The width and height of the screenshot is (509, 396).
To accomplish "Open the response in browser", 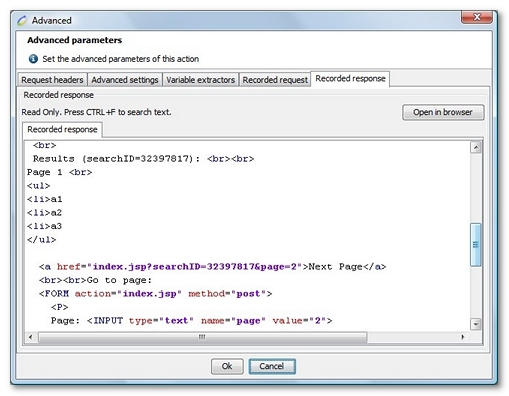I will pos(443,112).
